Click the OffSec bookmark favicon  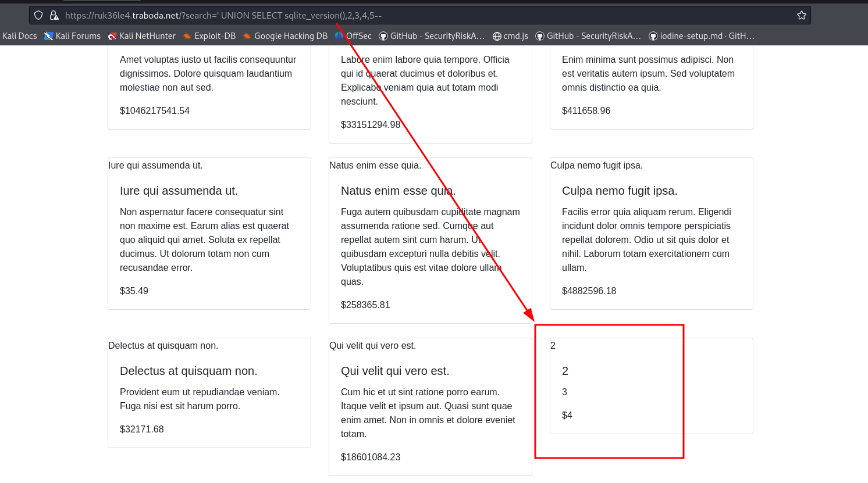click(x=339, y=36)
